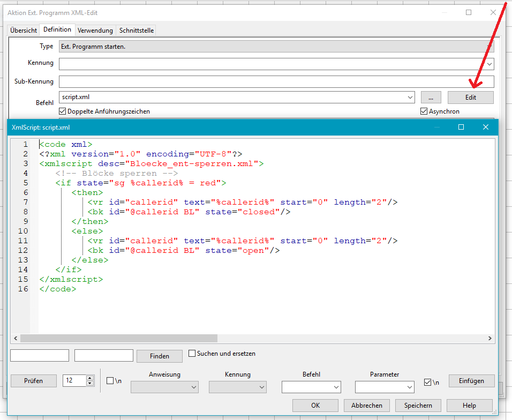The image size is (512, 420).
Task: Expand the Anweisung dropdown
Action: coord(193,387)
